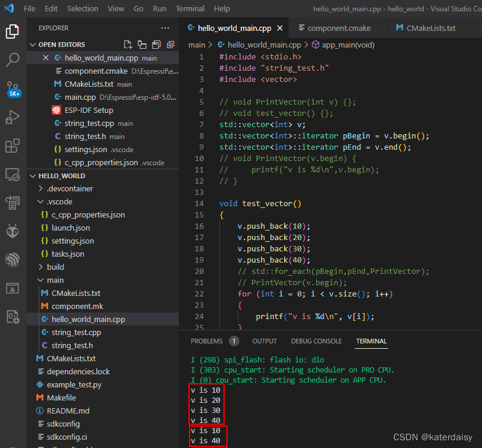The width and height of the screenshot is (482, 448).
Task: Open the Explorer view in activity bar
Action: pos(12,31)
